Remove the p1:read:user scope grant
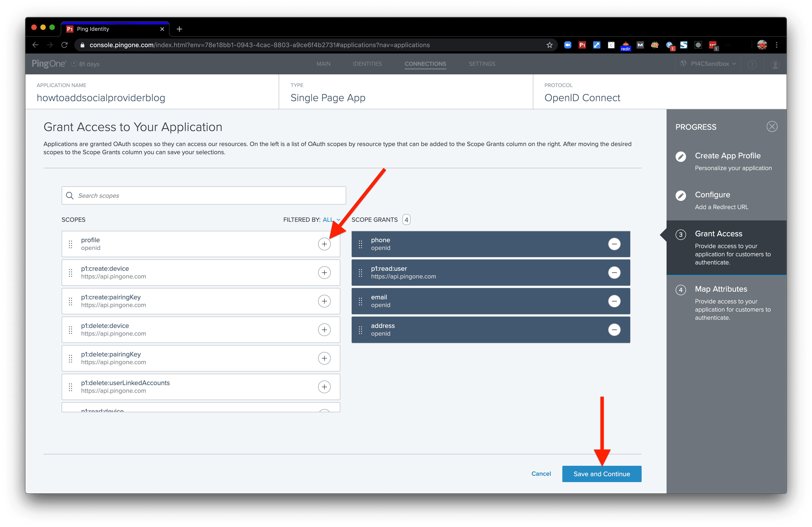This screenshot has height=527, width=812. point(614,273)
